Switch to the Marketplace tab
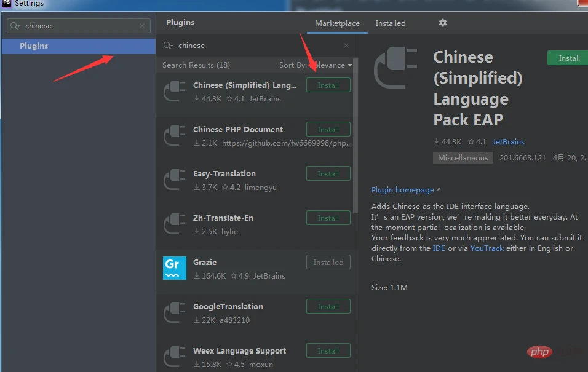The image size is (588, 372). tap(337, 23)
